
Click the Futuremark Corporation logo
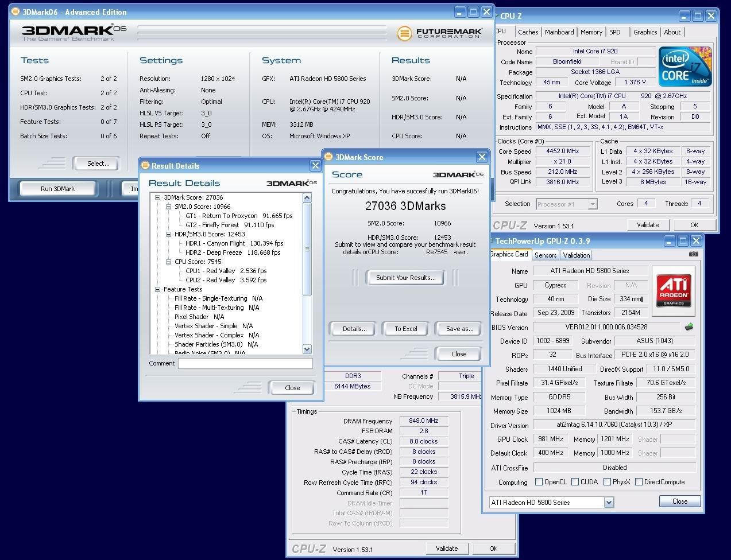point(439,33)
